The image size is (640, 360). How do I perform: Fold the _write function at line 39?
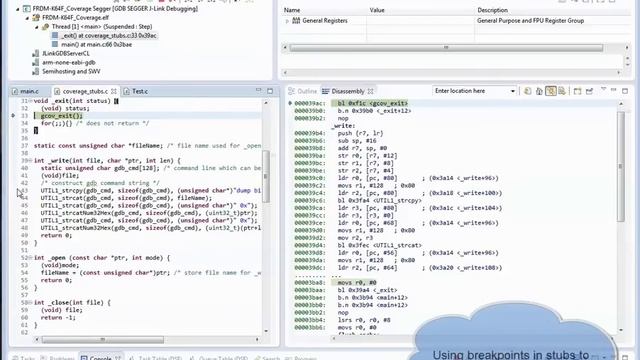(x=31, y=161)
